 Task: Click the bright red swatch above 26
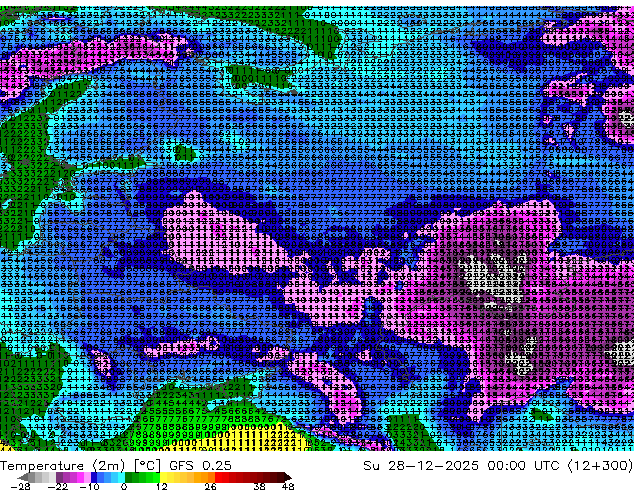click(218, 477)
